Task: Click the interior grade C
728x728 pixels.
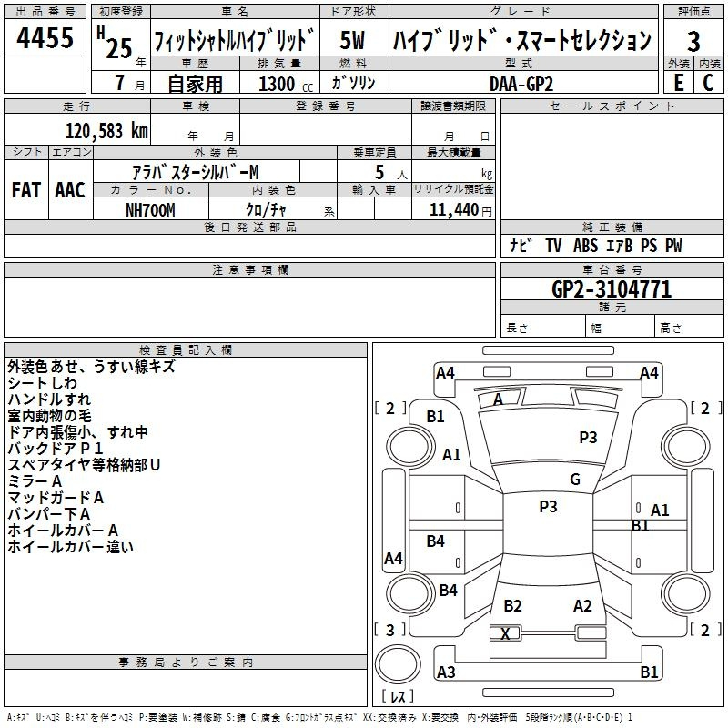Action: click(708, 83)
